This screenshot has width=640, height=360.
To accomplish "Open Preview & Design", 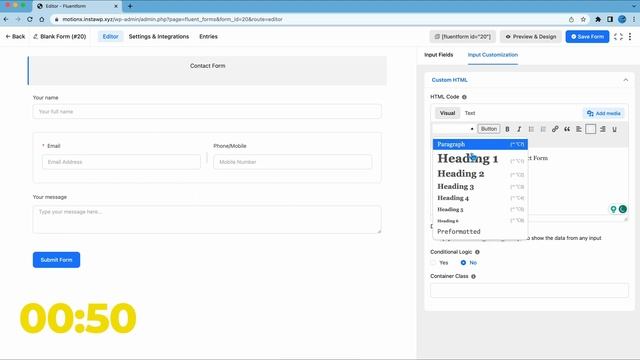I will point(531,36).
